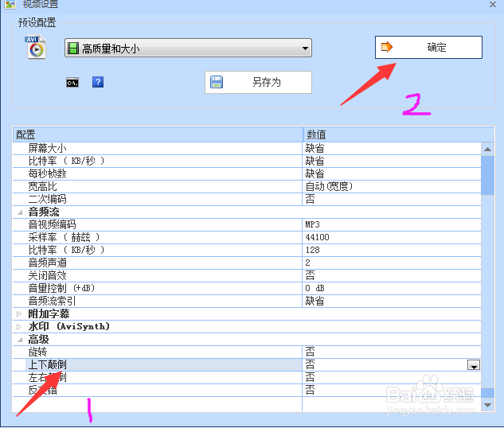Screen dimensions: 504x428
Task: Click the MP3 value cell
Action: (392, 224)
